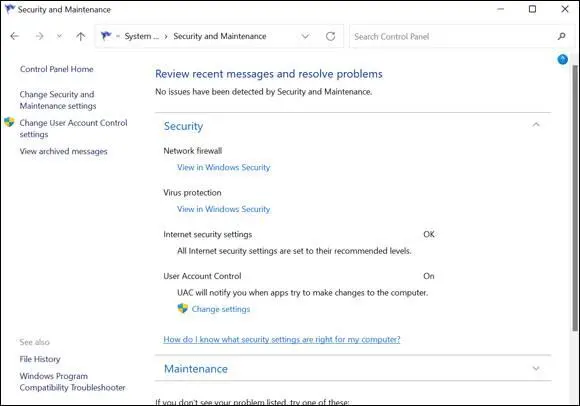Click the flag icon in address bar
The image size is (580, 406).
click(106, 35)
